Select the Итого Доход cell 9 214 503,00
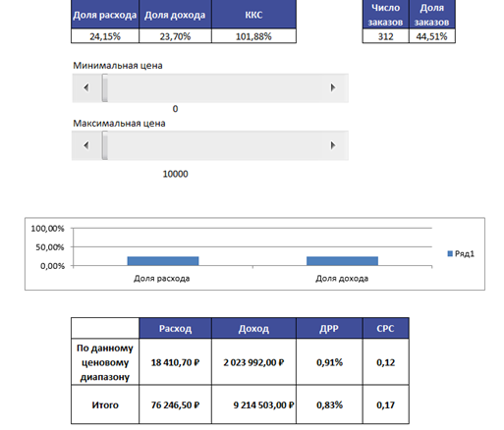This screenshot has width=504, height=430. point(253,404)
